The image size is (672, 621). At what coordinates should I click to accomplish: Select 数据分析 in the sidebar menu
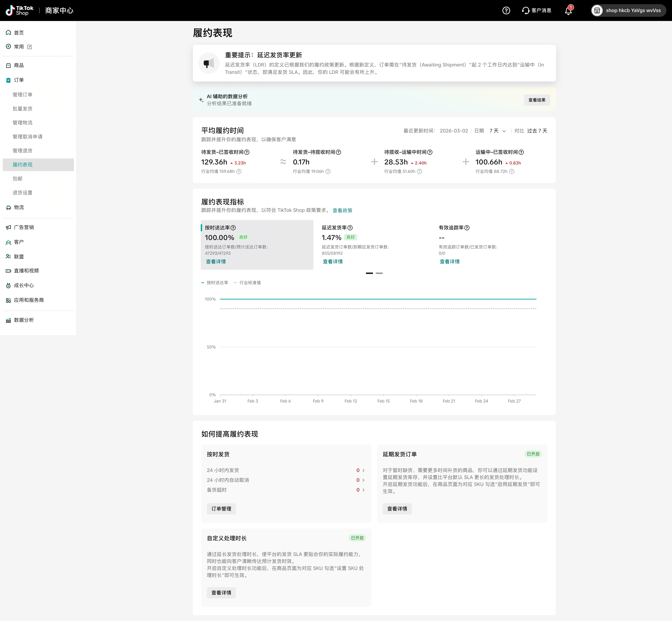[x=23, y=320]
